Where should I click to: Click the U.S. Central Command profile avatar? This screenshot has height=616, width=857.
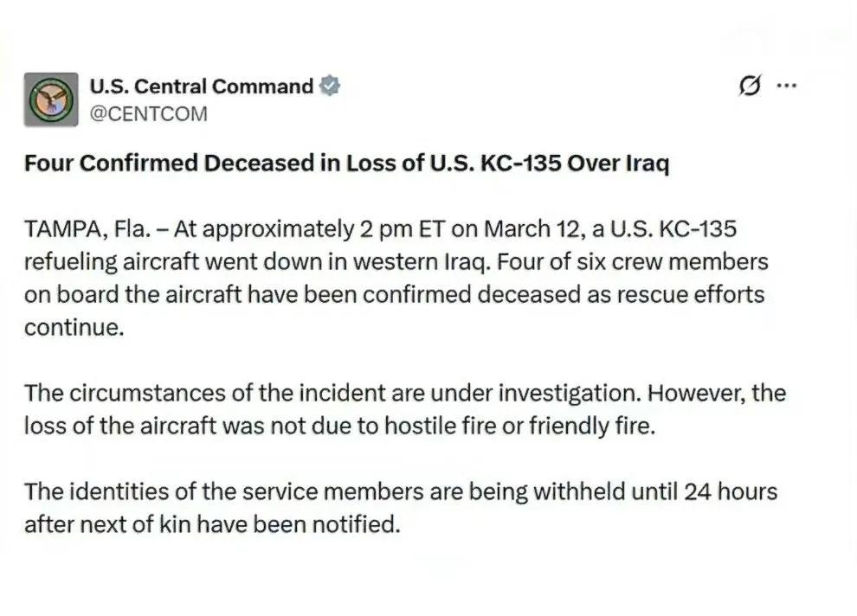coord(51,99)
